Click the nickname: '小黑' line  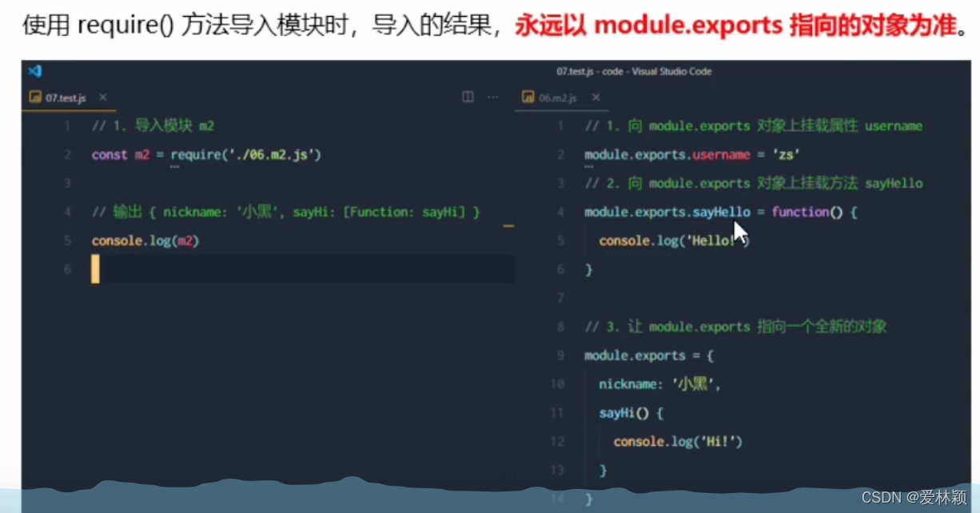pos(660,384)
